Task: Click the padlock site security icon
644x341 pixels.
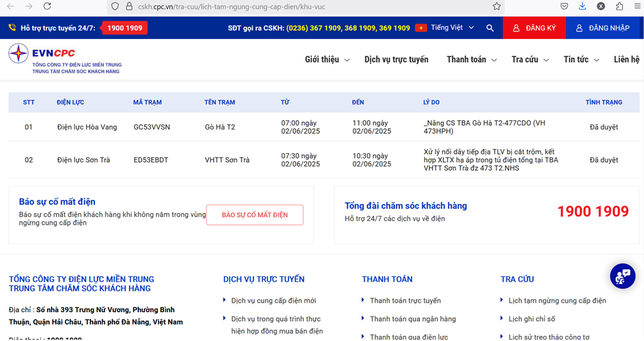Action: tap(129, 6)
